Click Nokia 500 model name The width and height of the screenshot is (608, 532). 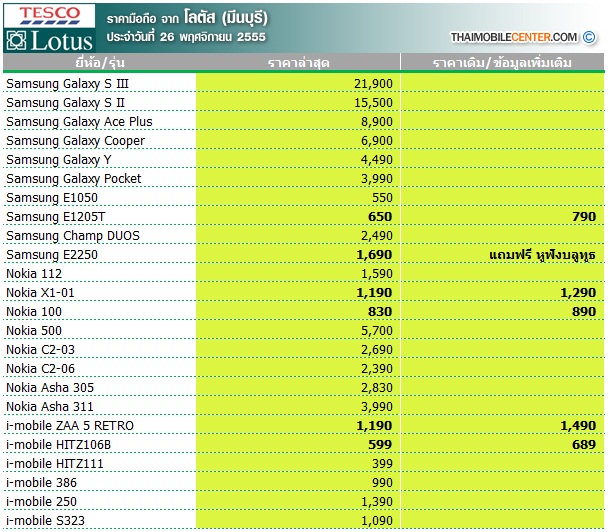(34, 330)
